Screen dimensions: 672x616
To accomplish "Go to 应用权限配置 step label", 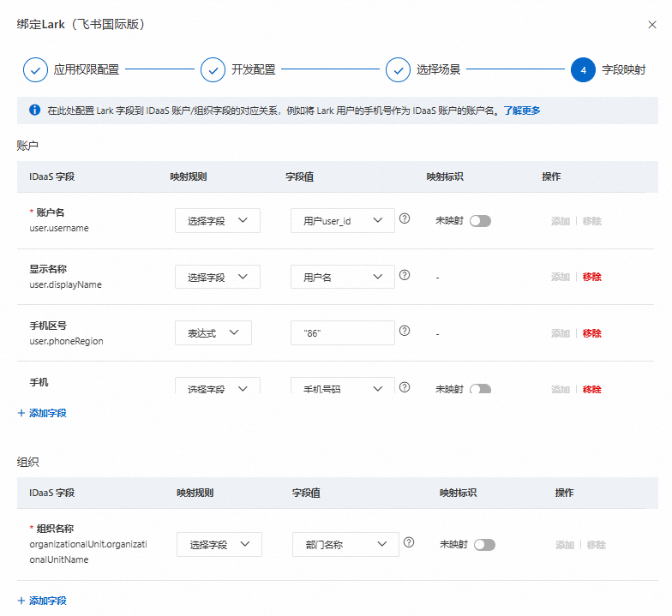I will click(86, 70).
